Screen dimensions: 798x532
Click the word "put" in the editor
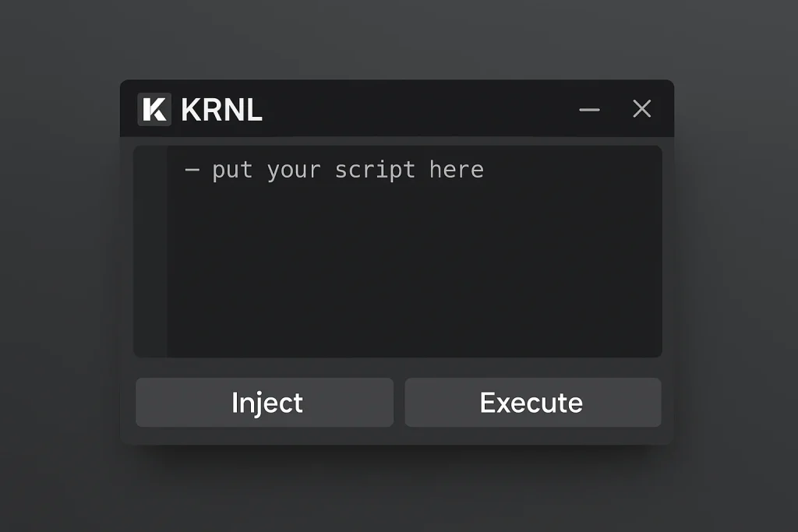tap(232, 170)
